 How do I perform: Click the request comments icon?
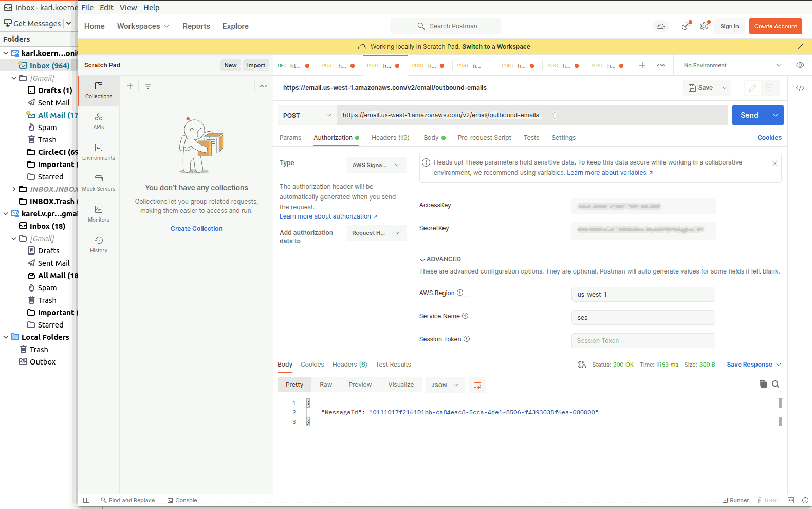tap(770, 88)
